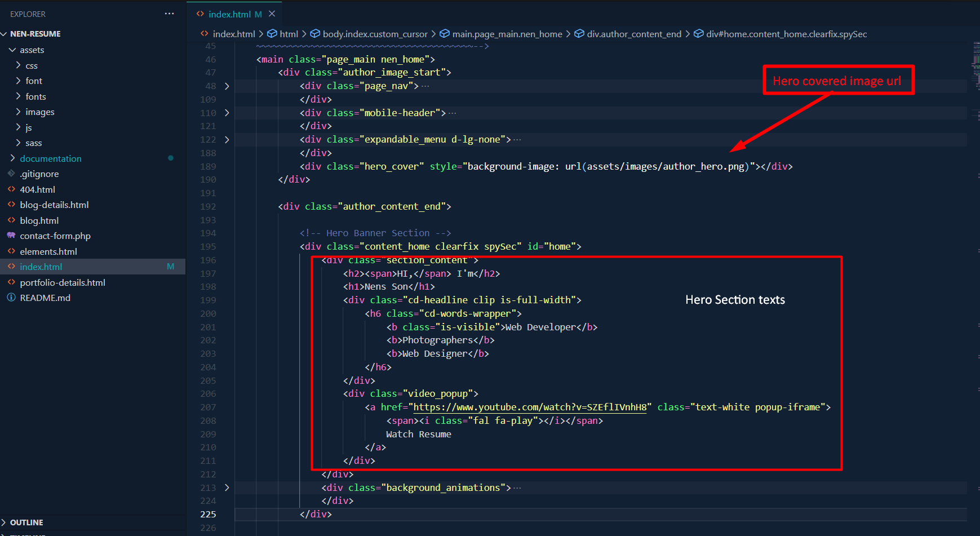Unfold the expandable_menu div on line 122
Screen dimensions: 980x536
(227, 140)
